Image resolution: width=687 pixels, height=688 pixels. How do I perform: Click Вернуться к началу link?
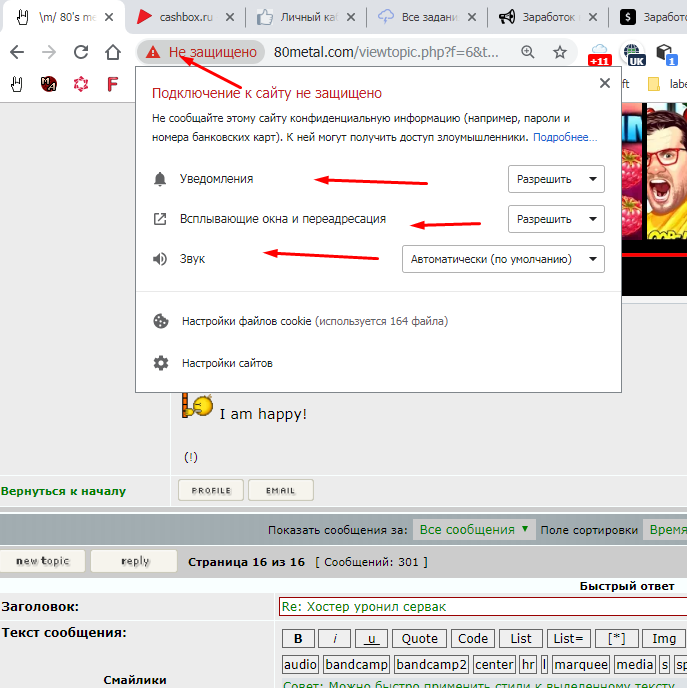pos(63,491)
